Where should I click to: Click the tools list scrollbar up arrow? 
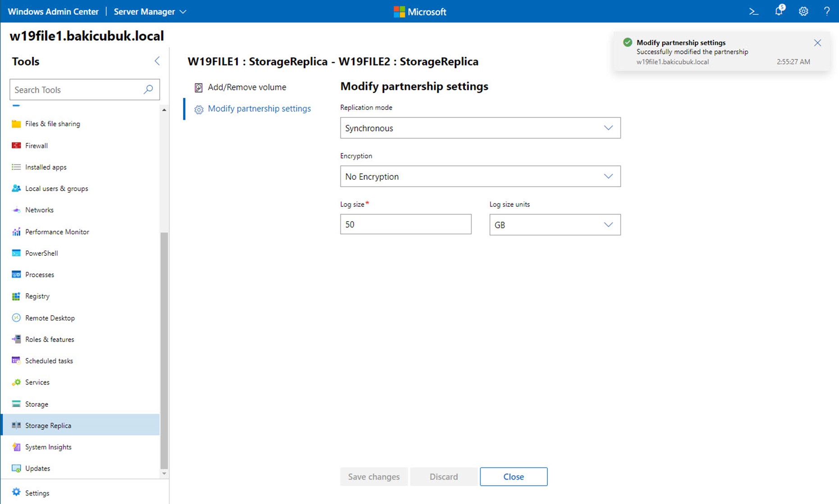[x=164, y=110]
